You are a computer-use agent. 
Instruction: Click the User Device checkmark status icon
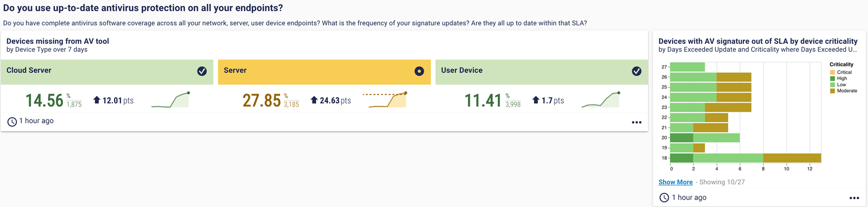(x=637, y=71)
